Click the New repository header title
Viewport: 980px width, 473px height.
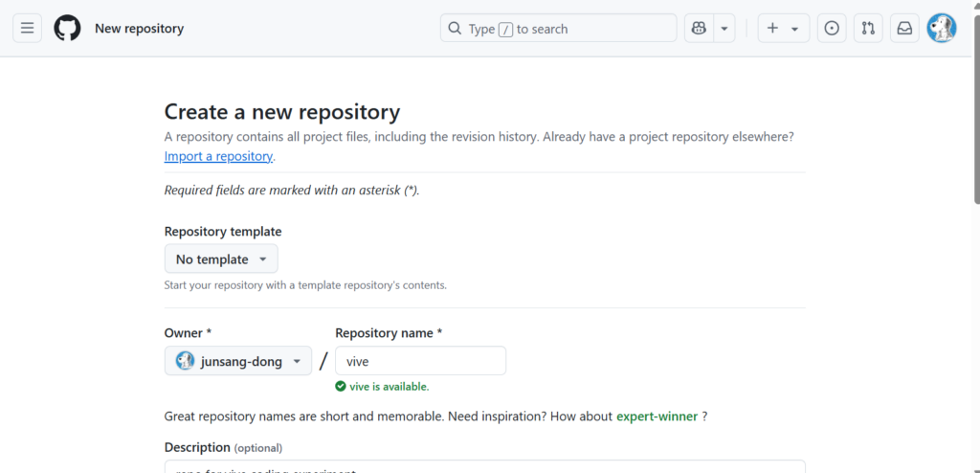coord(140,29)
